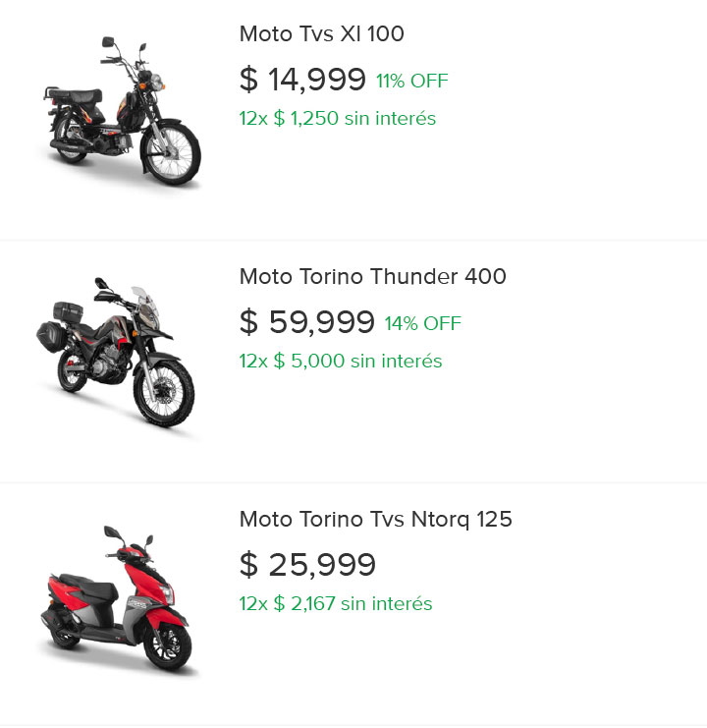The image size is (707, 728).
Task: Click the $ 25,999 price
Action: [307, 565]
